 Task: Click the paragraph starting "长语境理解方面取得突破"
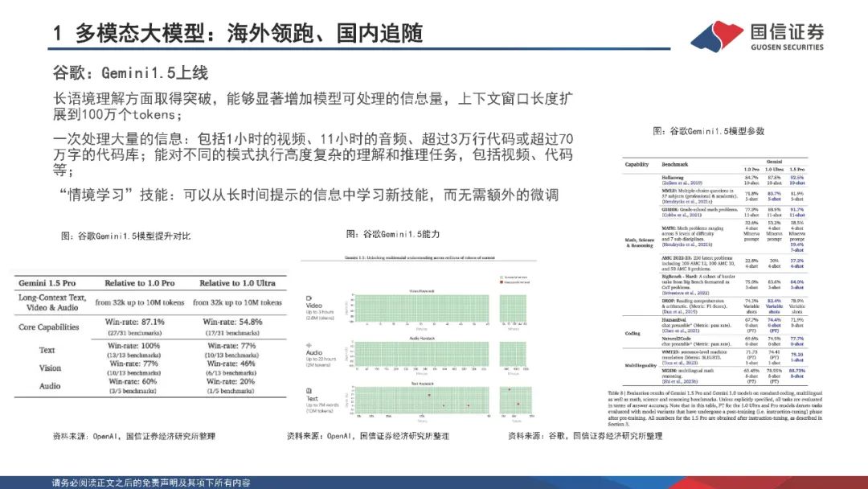[313, 106]
